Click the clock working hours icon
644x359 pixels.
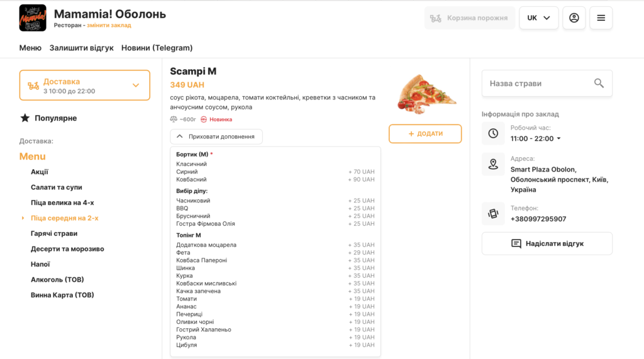493,133
